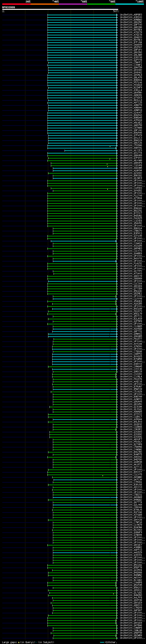Click the cyan alignment bar for UniRef100_Q2PYY8
The image size is (146, 644).
[x=82, y=60]
